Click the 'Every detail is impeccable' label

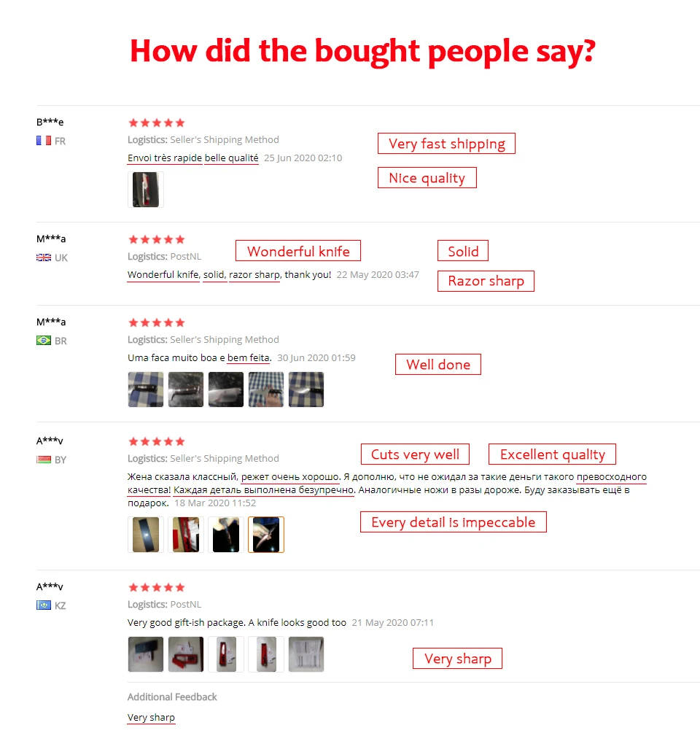pos(453,522)
